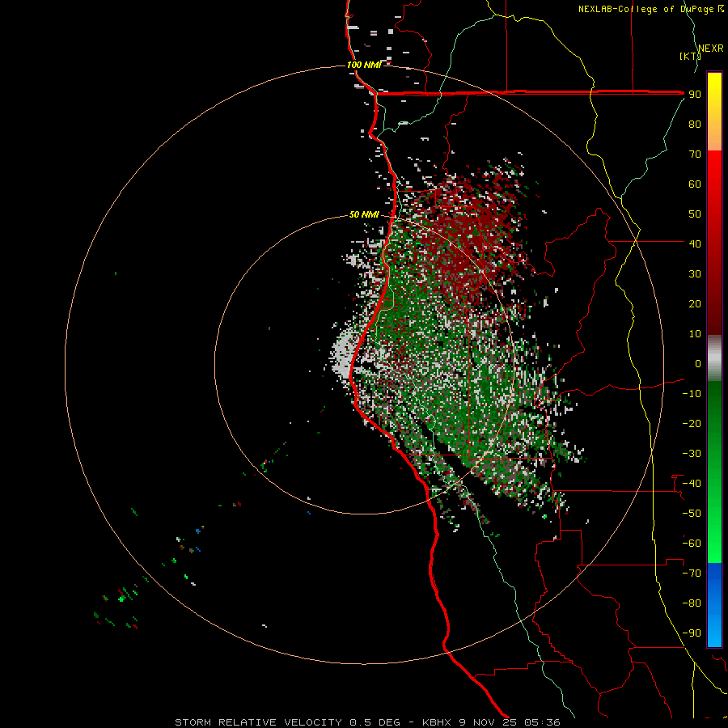Viewport: 728px width, 728px height.
Task: Click the positive 90 knot scale value
Action: click(695, 95)
